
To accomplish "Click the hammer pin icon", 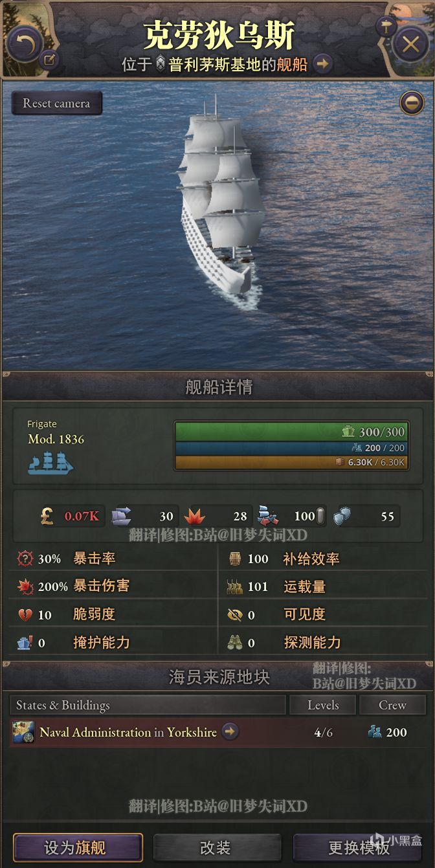I will (x=386, y=27).
